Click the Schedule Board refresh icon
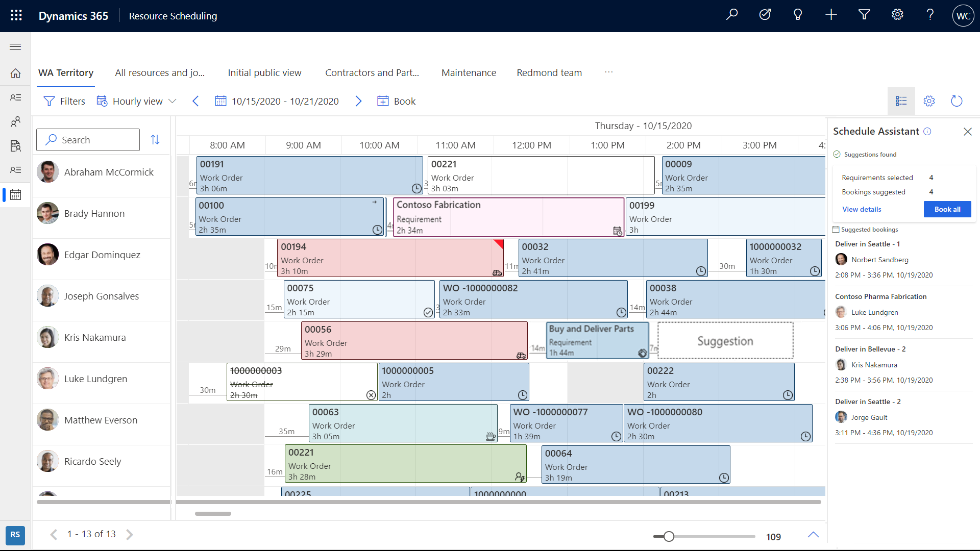 [956, 101]
